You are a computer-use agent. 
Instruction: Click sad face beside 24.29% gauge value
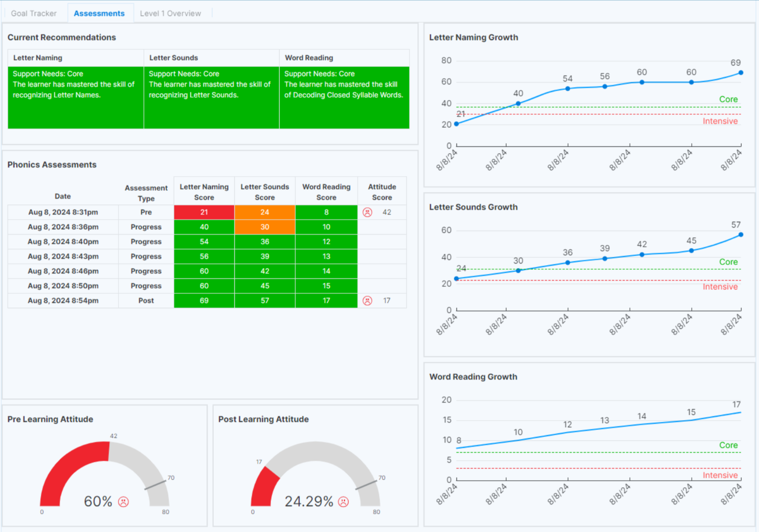[x=343, y=502]
